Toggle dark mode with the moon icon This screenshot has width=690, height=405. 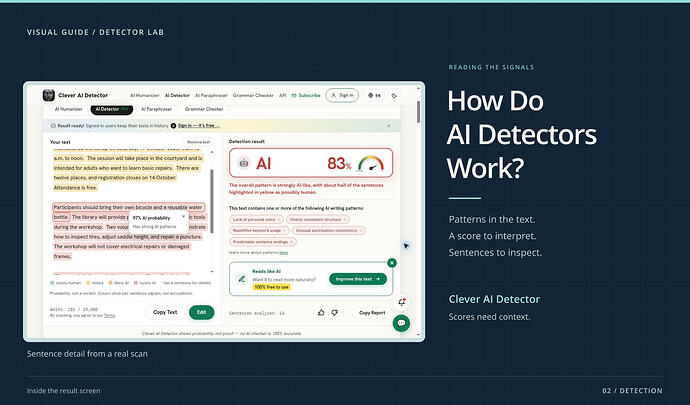(x=394, y=96)
